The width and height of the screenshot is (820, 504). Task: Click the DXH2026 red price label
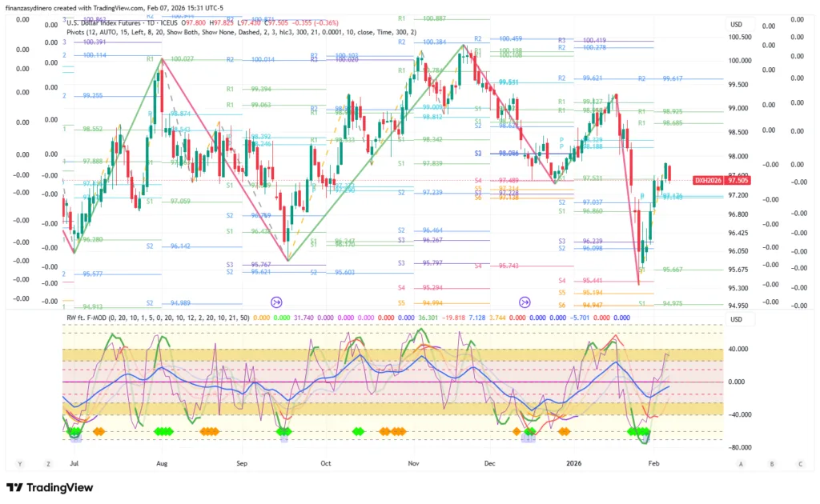pyautogui.click(x=709, y=181)
